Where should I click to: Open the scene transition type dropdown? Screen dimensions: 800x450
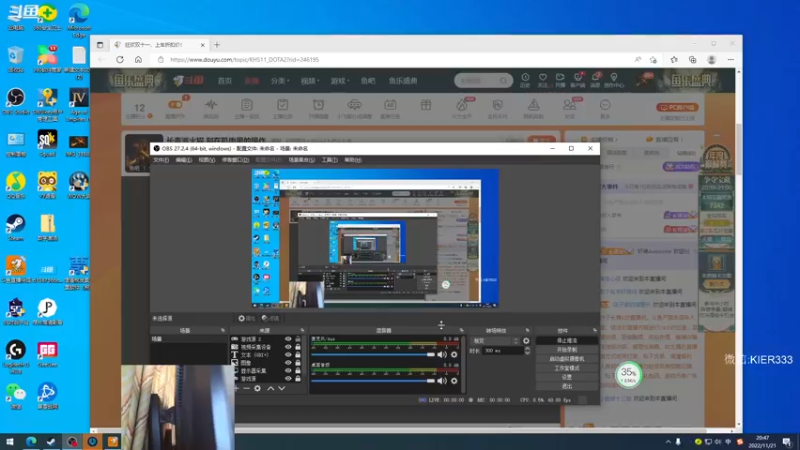point(495,341)
